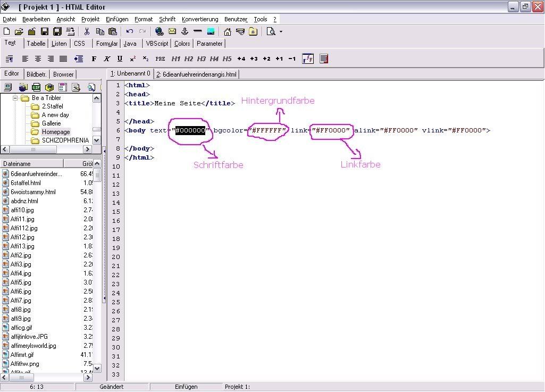The width and height of the screenshot is (545, 392).
Task: Switch to the Parameter toolbar tab
Action: [209, 44]
